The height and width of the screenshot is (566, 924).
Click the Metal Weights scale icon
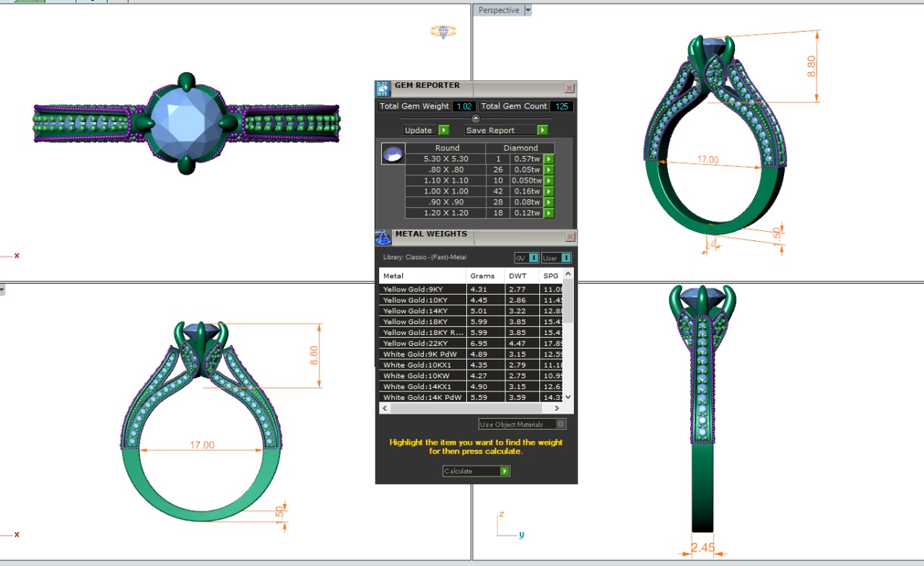coord(383,237)
